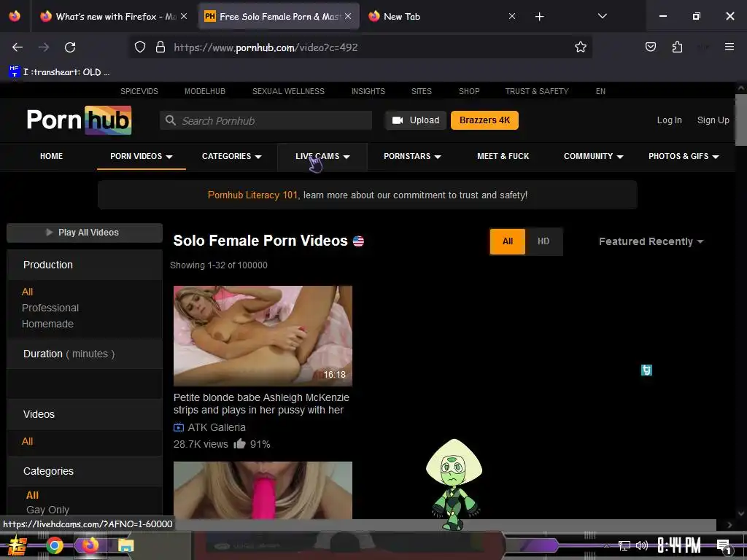Image resolution: width=747 pixels, height=560 pixels.
Task: Open the Extensions puzzle icon
Action: pyautogui.click(x=677, y=47)
